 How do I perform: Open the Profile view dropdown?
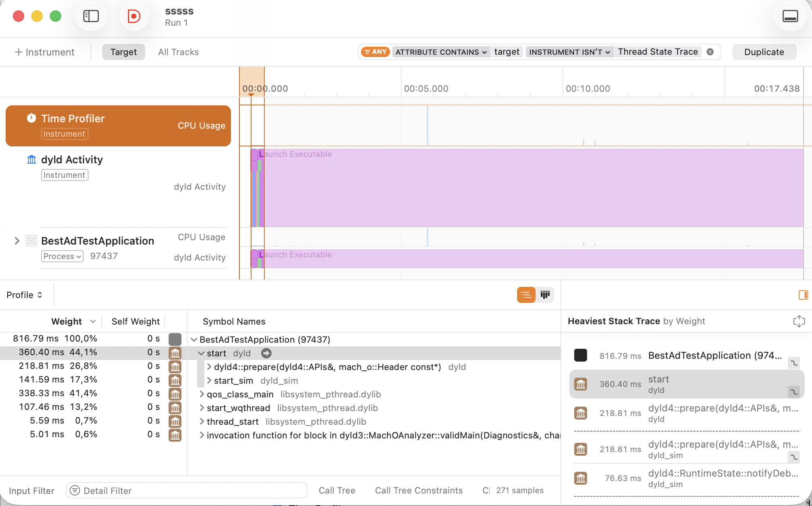24,295
